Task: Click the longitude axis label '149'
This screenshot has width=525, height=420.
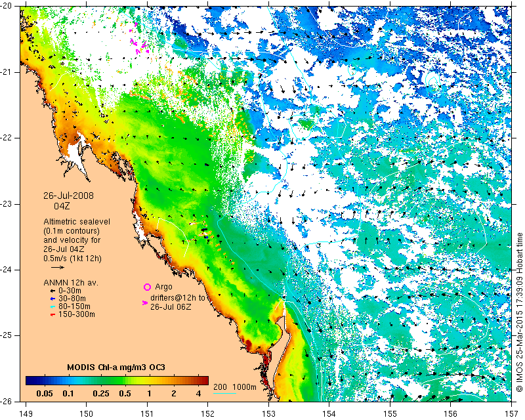Action: pyautogui.click(x=26, y=414)
